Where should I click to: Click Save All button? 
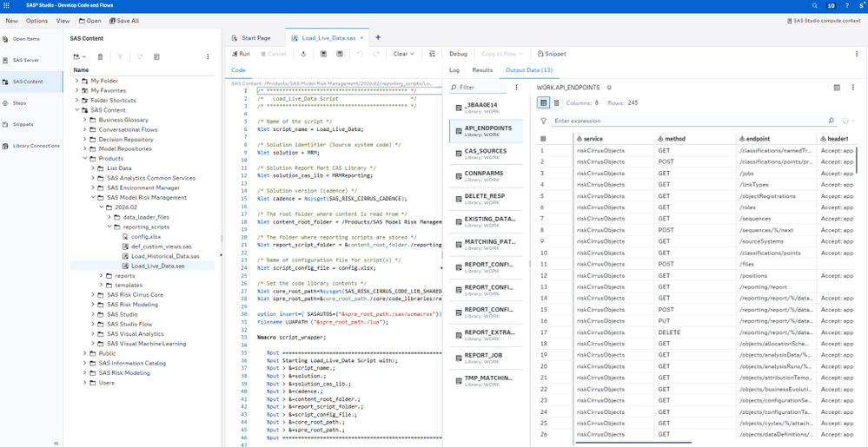124,21
